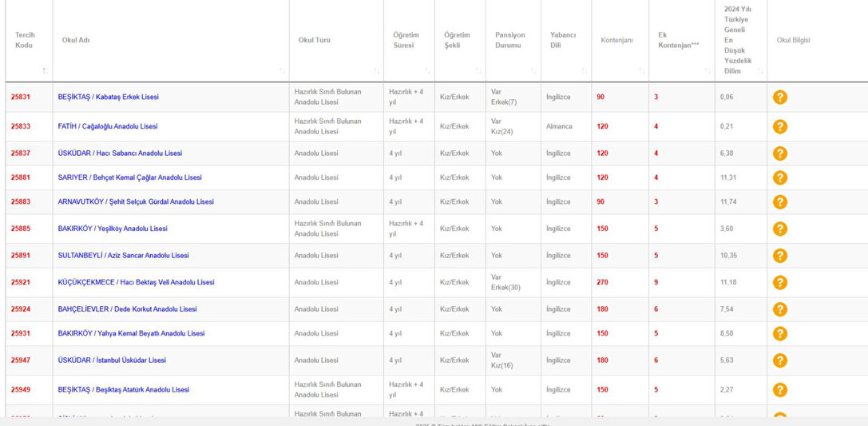Viewport: 868px width, 426px height.
Task: Click quota value 270
Action: coord(602,282)
